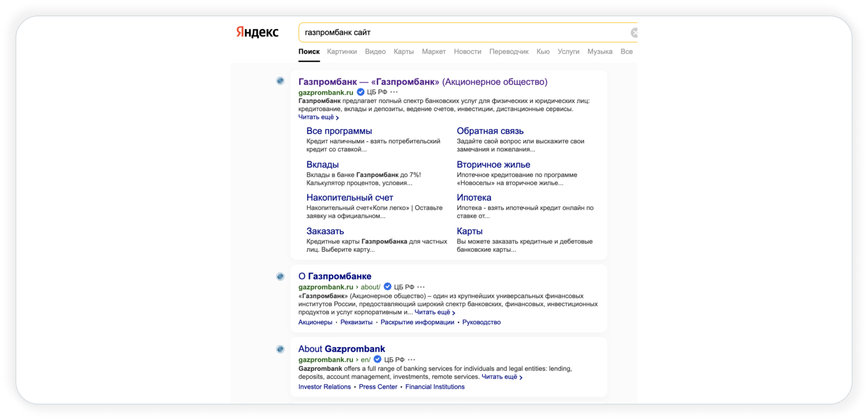
Task: Open the Карты sitelink below Ипотека
Action: tap(470, 231)
